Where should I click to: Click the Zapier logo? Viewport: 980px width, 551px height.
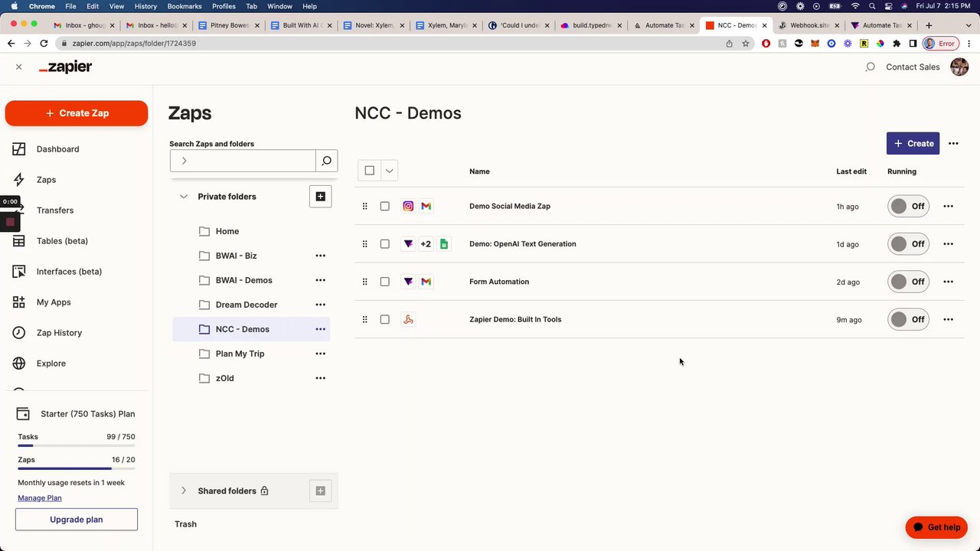pyautogui.click(x=65, y=67)
